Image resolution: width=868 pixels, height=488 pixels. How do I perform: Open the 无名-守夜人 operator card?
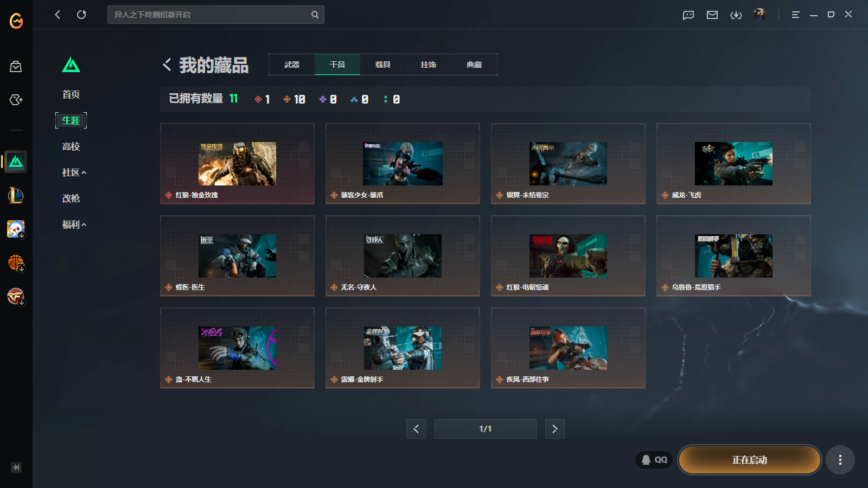pyautogui.click(x=403, y=256)
